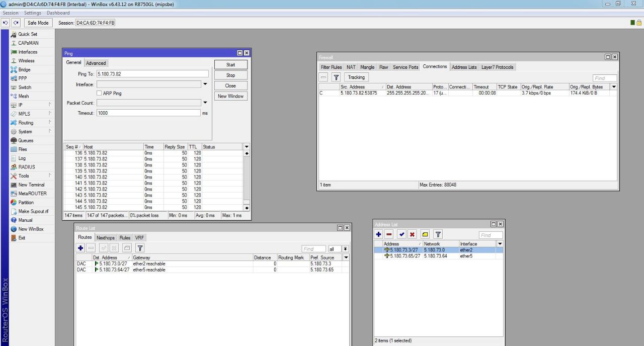644x346 pixels.
Task: Click the redo arrow in top toolbar
Action: (16, 23)
